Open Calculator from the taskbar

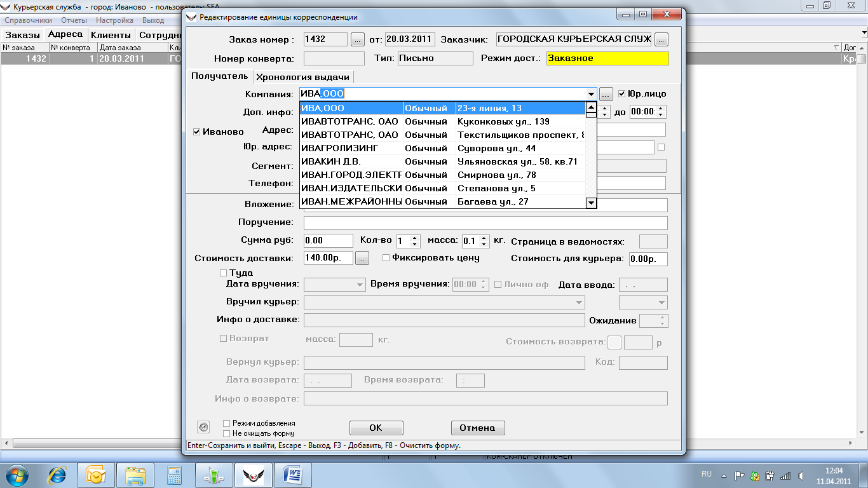[174, 474]
